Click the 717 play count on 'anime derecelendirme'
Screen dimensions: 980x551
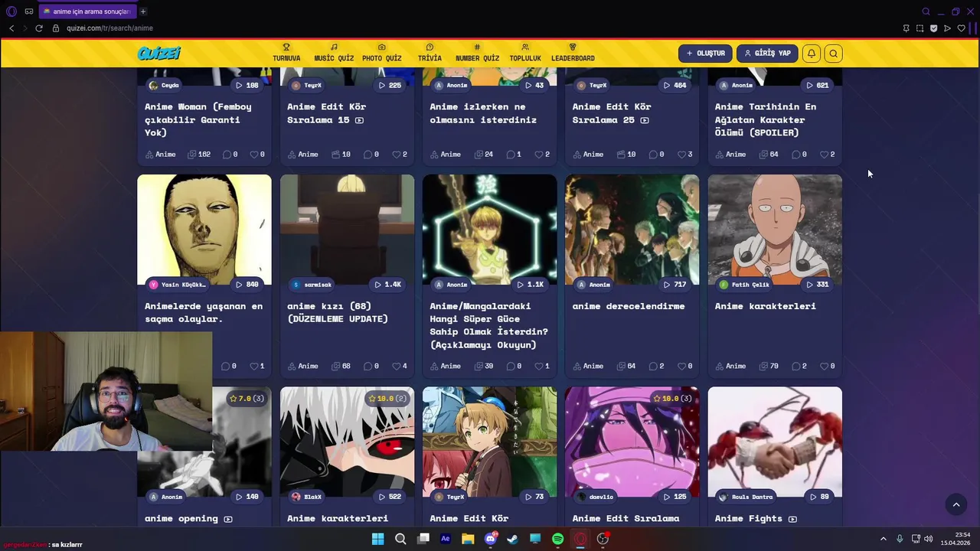click(675, 285)
